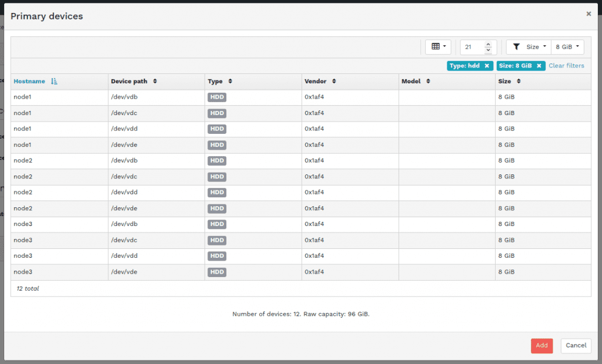Remove the Type: hdd filter tag

(487, 66)
